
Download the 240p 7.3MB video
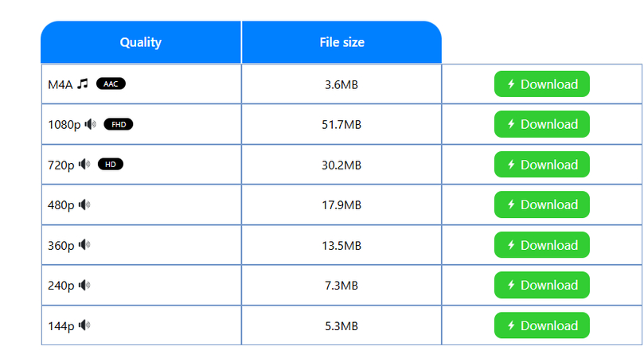pyautogui.click(x=542, y=285)
